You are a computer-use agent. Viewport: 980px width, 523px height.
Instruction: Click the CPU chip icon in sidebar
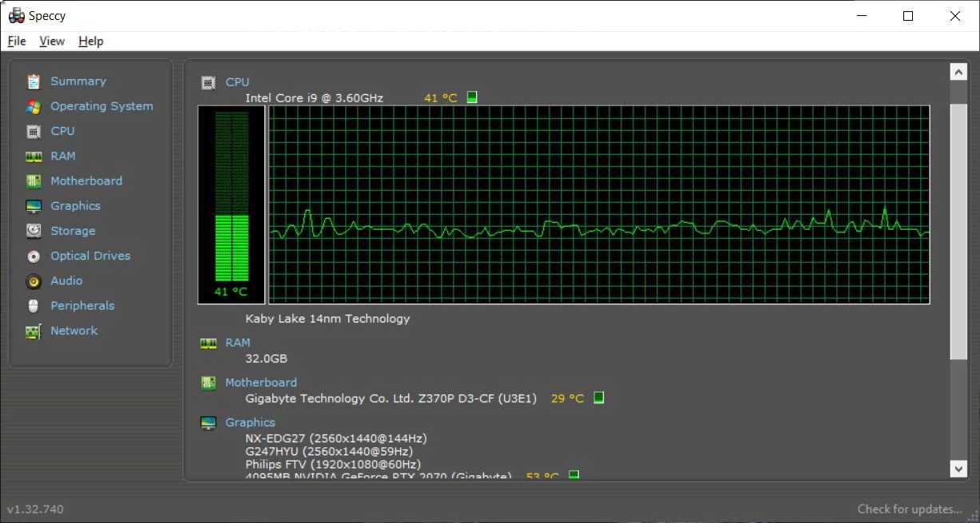(34, 131)
